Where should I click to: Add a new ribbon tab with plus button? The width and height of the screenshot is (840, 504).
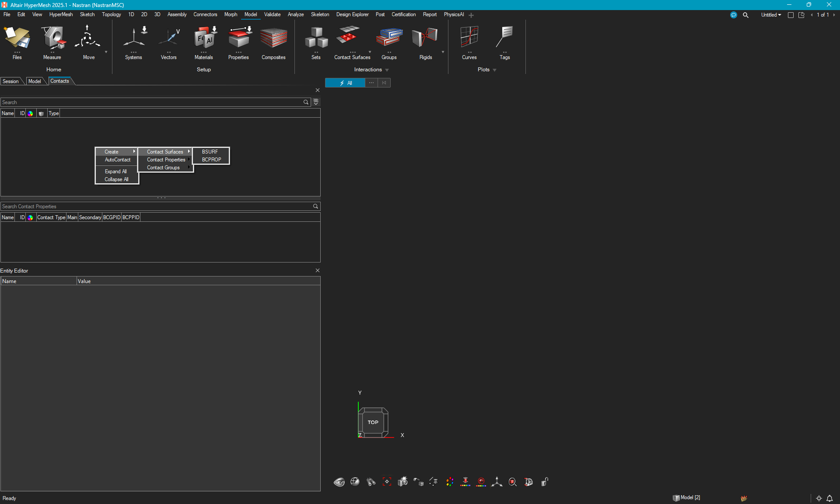pyautogui.click(x=471, y=15)
